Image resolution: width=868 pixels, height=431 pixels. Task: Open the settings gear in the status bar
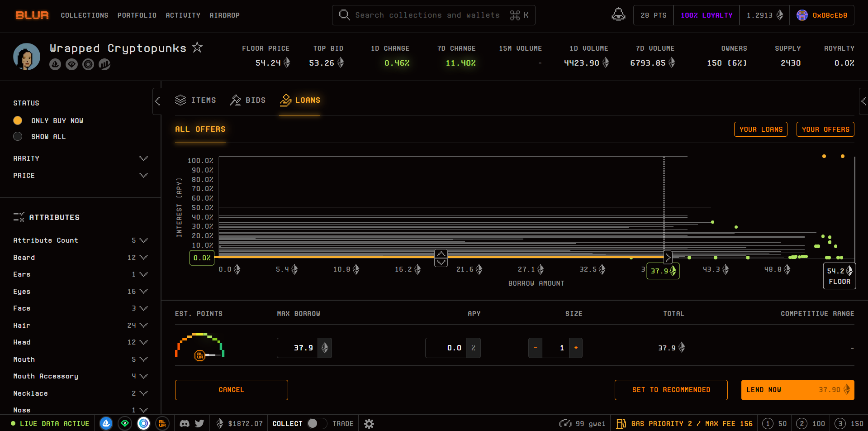coord(369,424)
